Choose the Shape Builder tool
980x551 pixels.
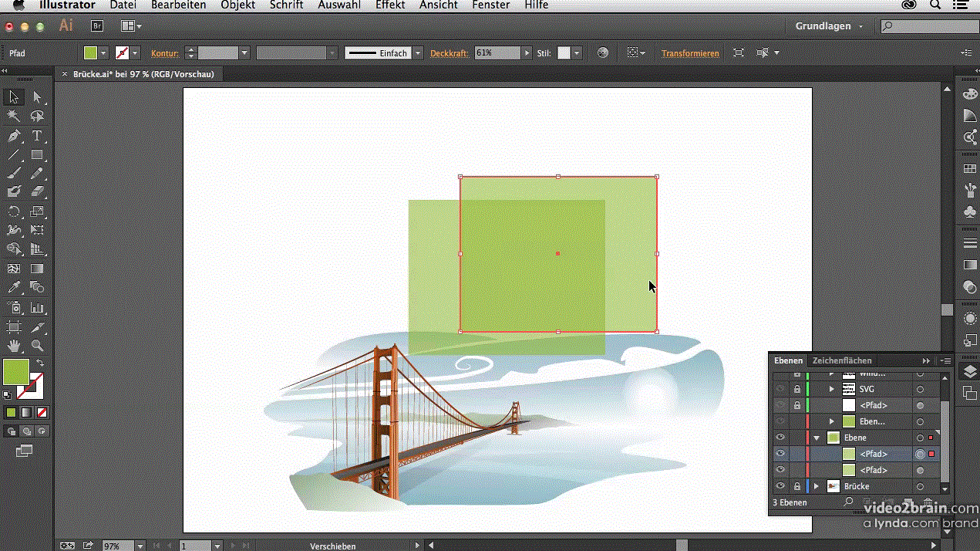13,249
